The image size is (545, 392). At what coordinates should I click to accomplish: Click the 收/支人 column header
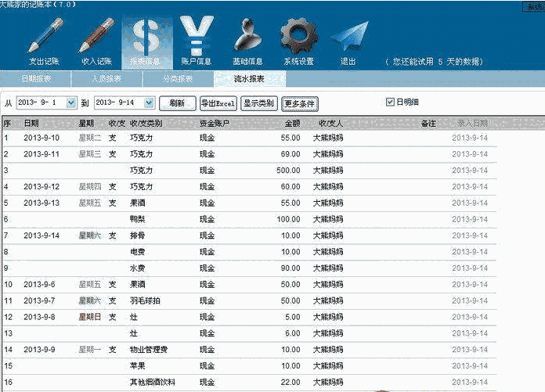[x=330, y=124]
